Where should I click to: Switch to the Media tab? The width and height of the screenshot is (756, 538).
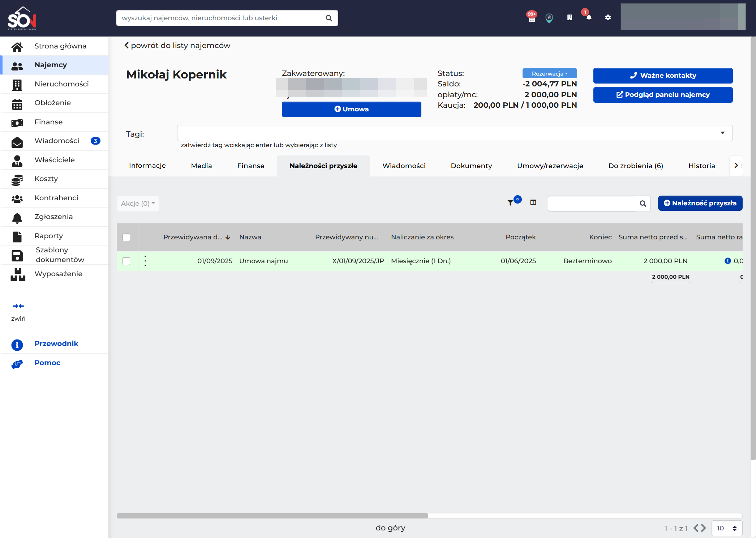(201, 166)
